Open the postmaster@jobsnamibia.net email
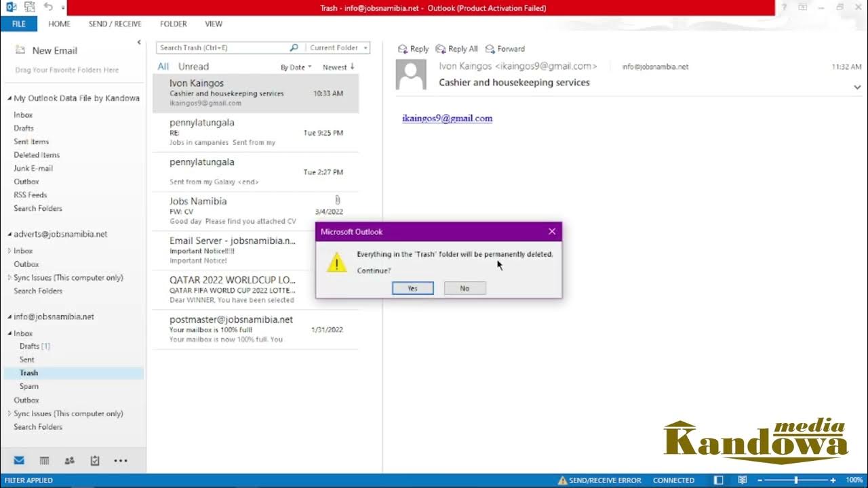The height and width of the screenshot is (488, 868). (x=256, y=329)
